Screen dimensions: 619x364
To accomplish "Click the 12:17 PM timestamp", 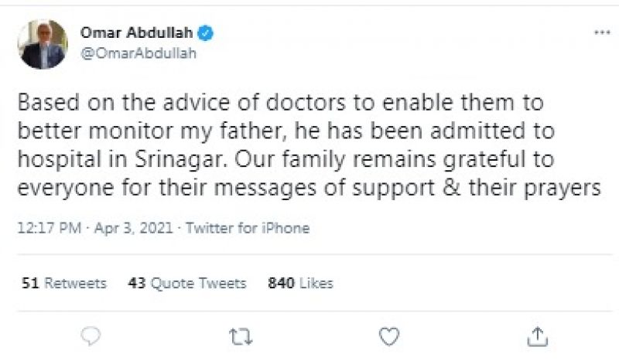I will tap(44, 228).
